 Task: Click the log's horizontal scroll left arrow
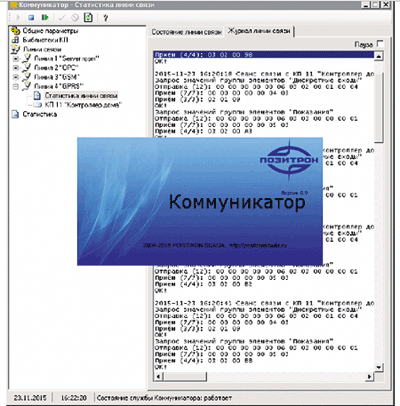coord(159,377)
